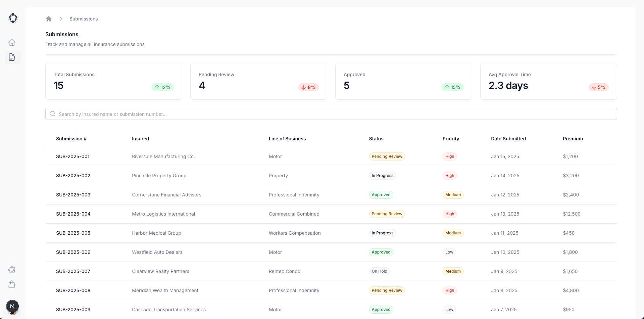Select submission SUB-2025-001

tap(73, 156)
